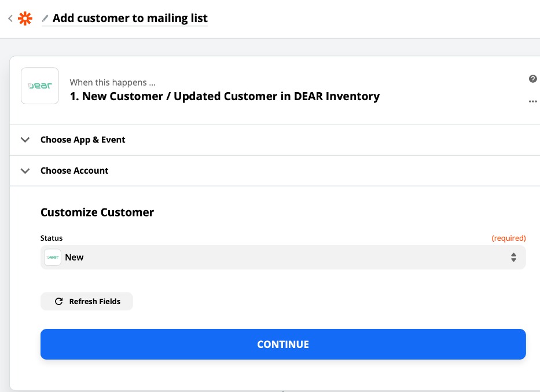Click the orange Zapier logo
Viewport: 540px width, 392px height.
pos(25,19)
